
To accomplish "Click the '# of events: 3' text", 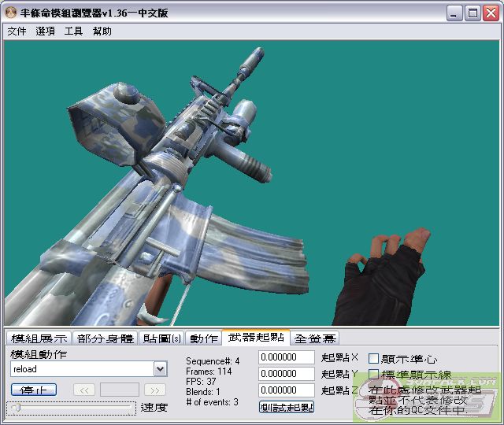I will tap(212, 402).
